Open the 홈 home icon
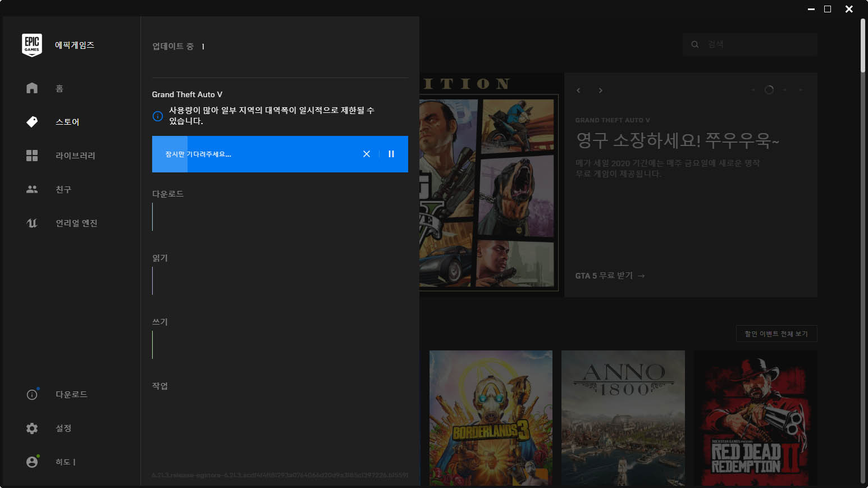The height and width of the screenshot is (488, 868). pos(32,88)
